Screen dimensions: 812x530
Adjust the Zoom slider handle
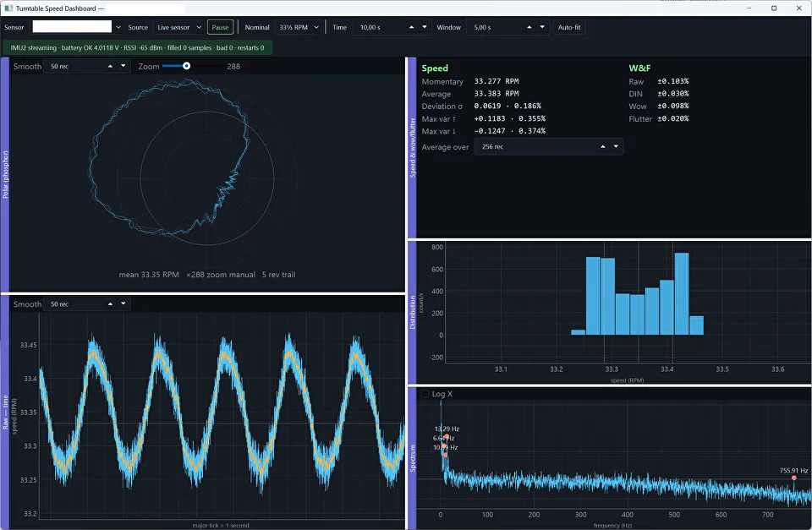[x=186, y=66]
